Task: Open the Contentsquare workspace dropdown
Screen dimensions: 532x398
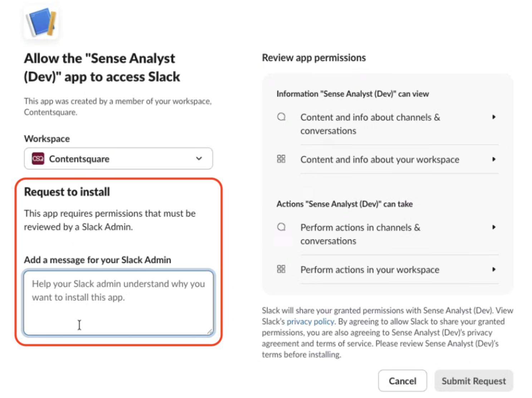Action: 118,159
